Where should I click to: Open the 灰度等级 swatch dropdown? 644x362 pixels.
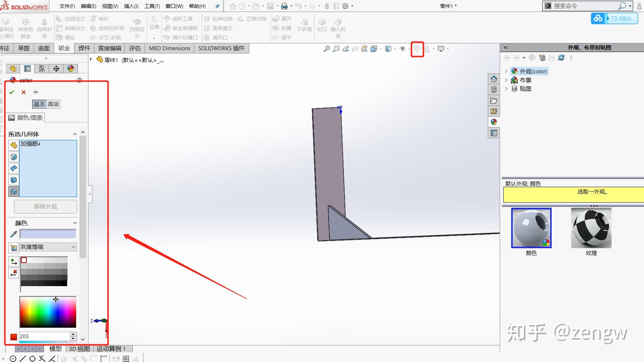click(48, 247)
